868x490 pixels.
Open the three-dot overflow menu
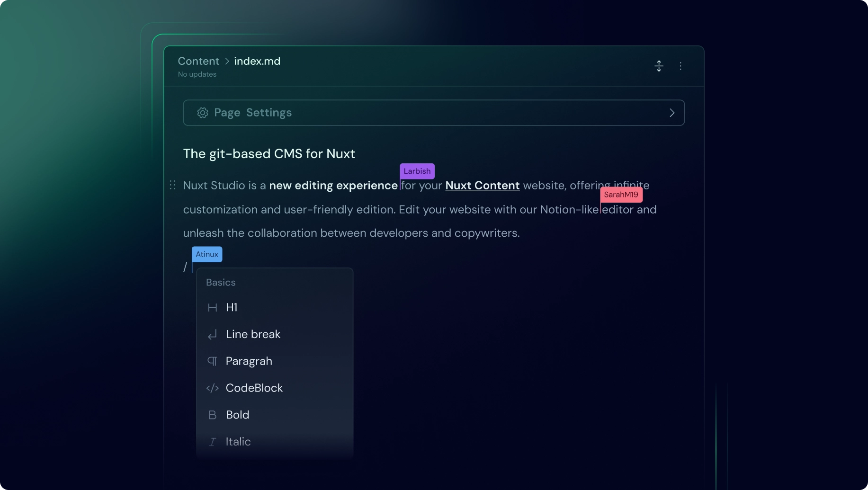pyautogui.click(x=680, y=66)
